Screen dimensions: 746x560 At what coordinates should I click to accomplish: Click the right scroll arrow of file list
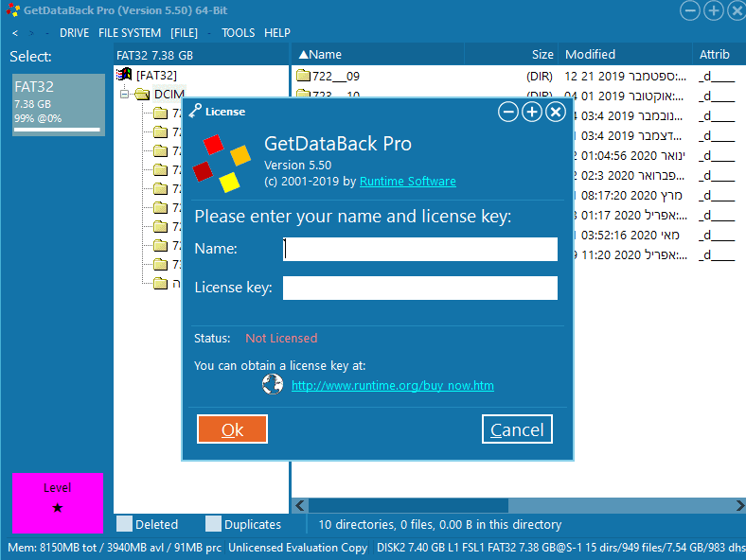739,505
